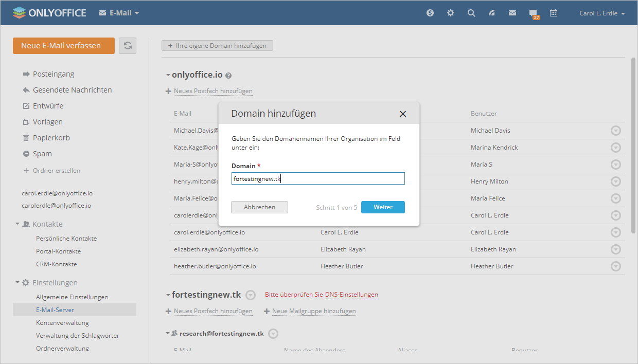This screenshot has width=638, height=364.
Task: Open the Vorlagen folder
Action: coord(47,122)
